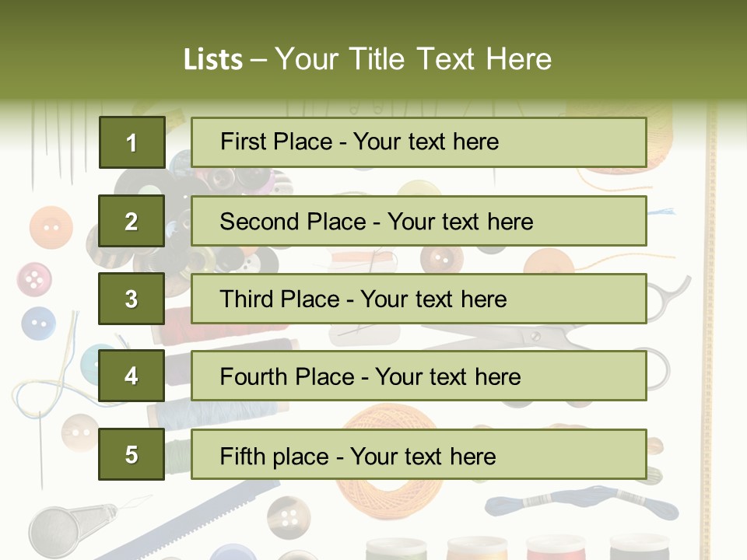Select the "Fourth Place" text placeholder
This screenshot has height=560, width=747.
(419, 376)
